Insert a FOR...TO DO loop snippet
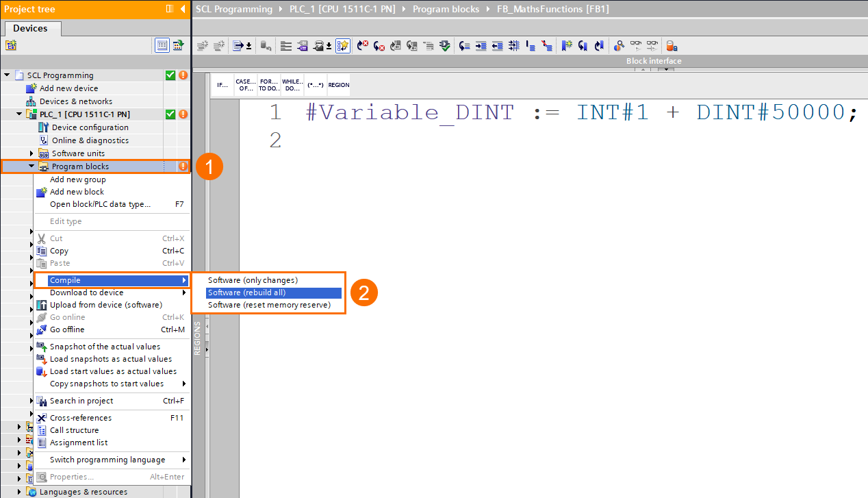Screen dimensions: 868x498 pos(268,84)
